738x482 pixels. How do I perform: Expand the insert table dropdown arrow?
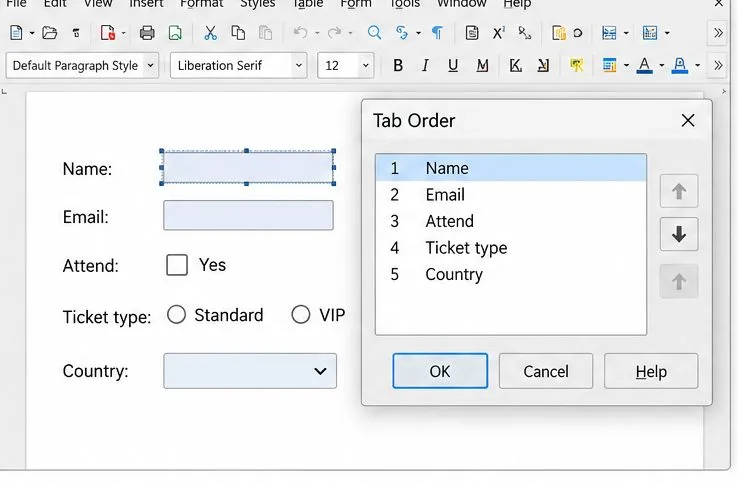pos(626,33)
